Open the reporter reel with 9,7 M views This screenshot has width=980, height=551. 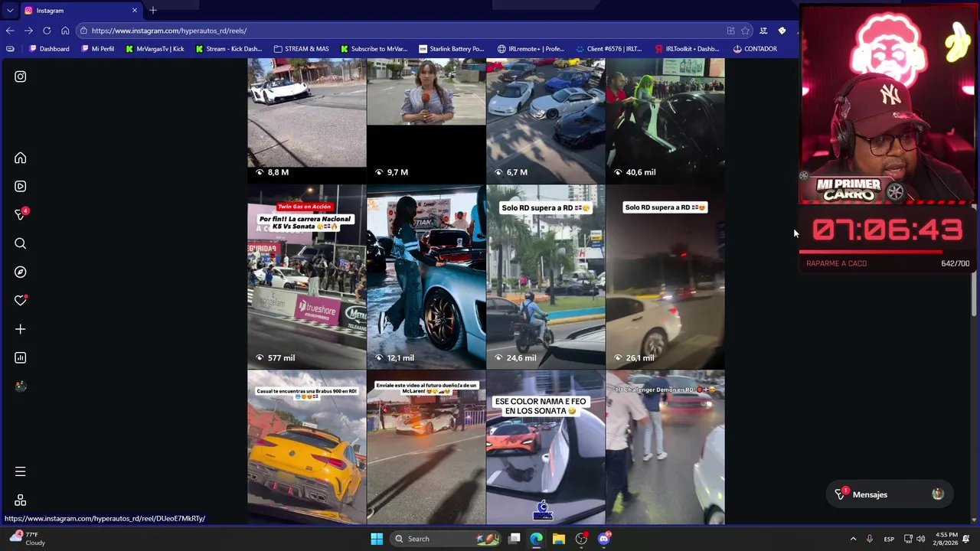click(x=426, y=120)
